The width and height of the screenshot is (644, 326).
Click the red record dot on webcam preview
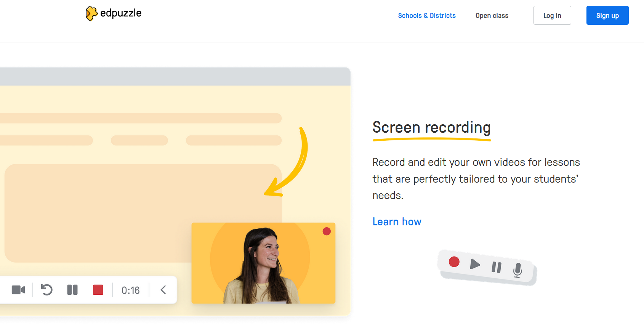(x=327, y=231)
